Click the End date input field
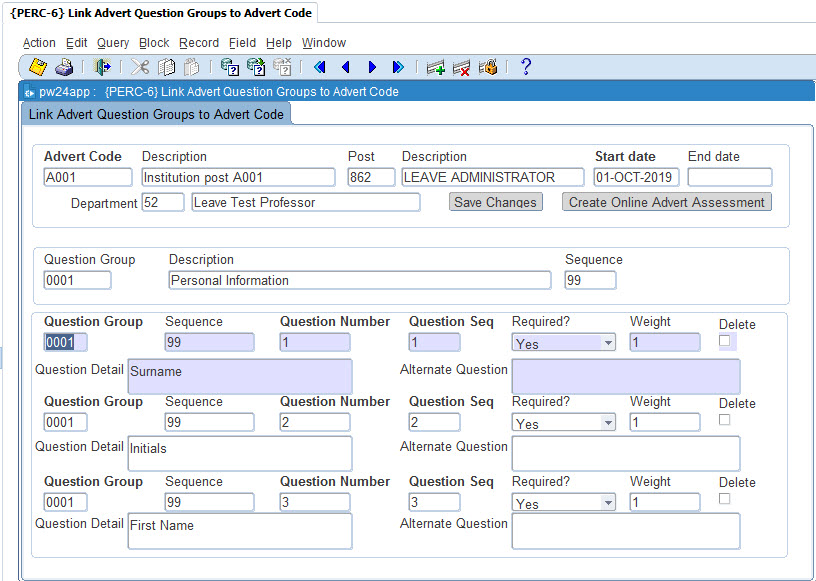The width and height of the screenshot is (816, 581). (729, 177)
